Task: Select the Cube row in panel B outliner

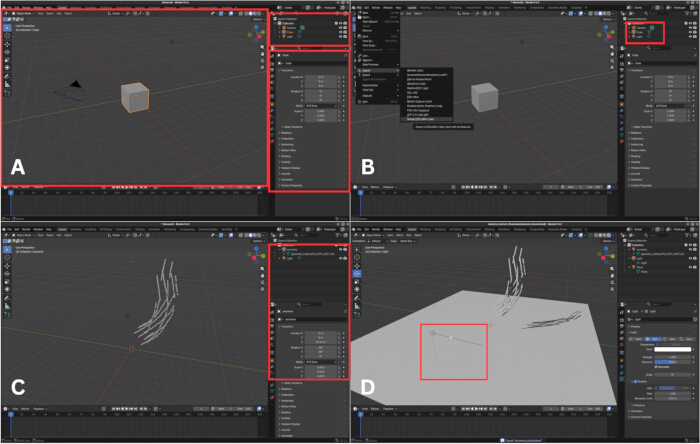Action: (640, 32)
